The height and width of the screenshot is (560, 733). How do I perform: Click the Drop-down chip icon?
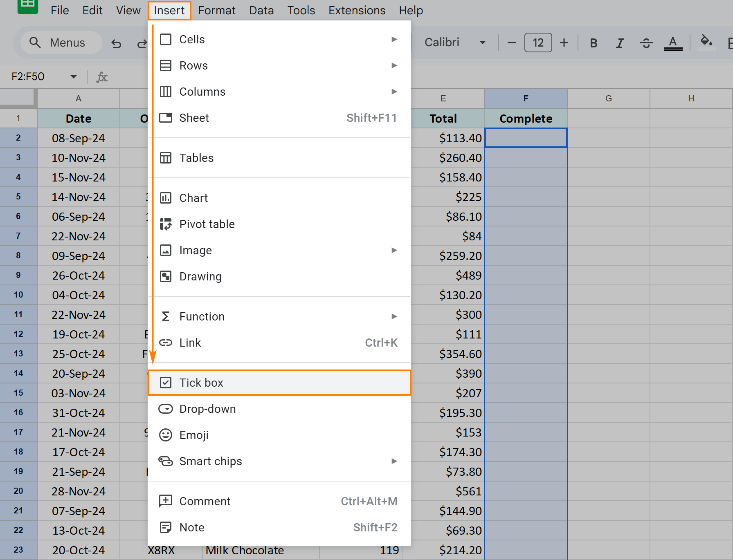(x=166, y=409)
